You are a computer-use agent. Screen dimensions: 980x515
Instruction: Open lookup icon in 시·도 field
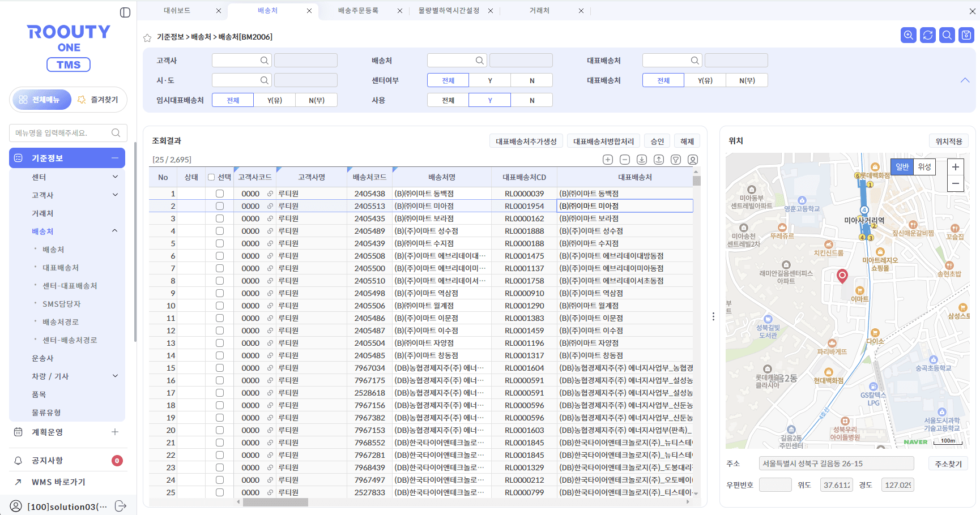pos(265,80)
